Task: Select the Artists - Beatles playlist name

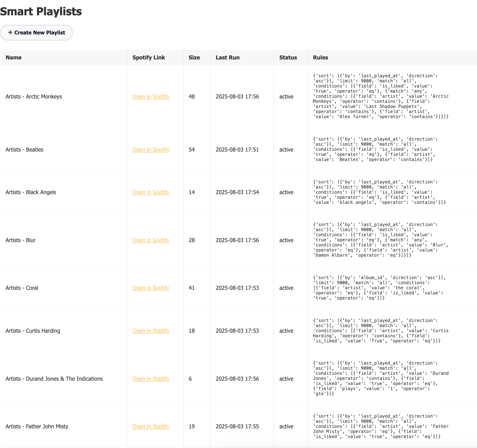Action: tap(24, 150)
